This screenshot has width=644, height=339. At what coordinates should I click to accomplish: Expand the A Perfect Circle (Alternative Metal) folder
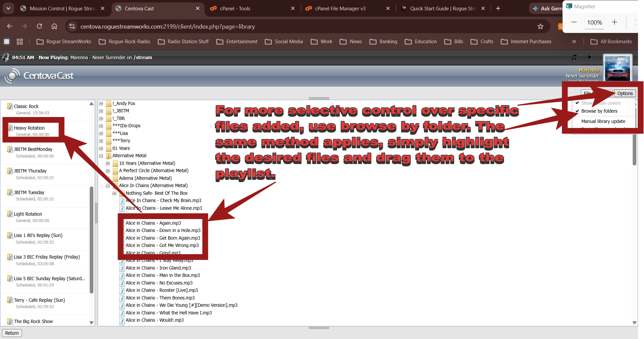tap(108, 170)
